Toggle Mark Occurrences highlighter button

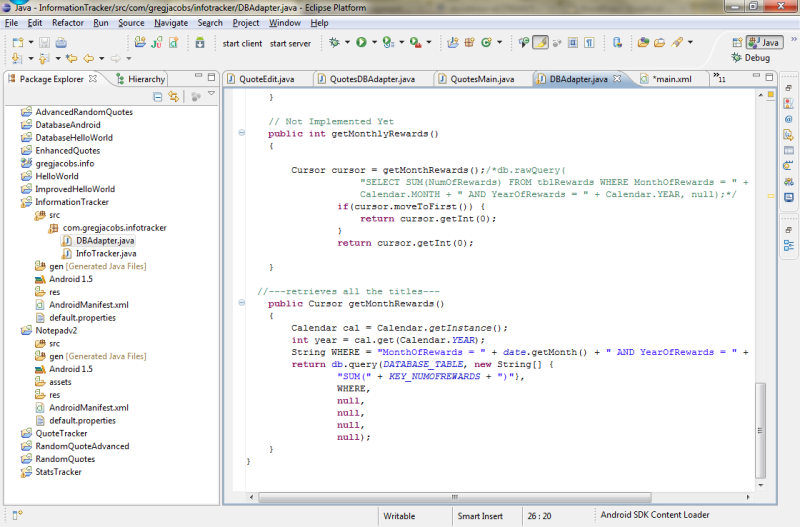pyautogui.click(x=540, y=43)
